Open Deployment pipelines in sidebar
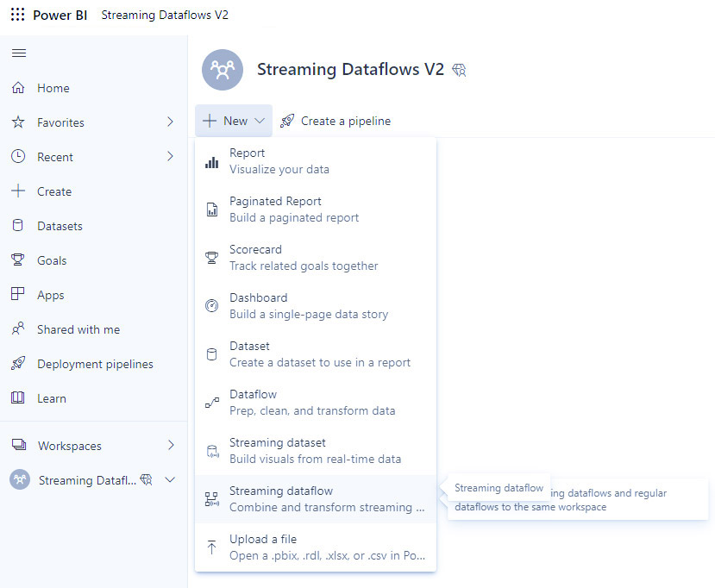 (x=95, y=364)
